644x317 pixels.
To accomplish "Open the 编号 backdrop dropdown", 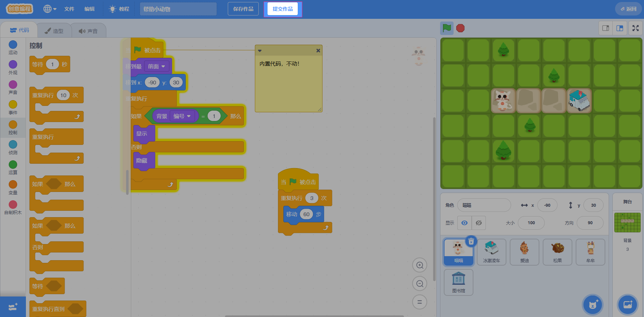I will [182, 116].
